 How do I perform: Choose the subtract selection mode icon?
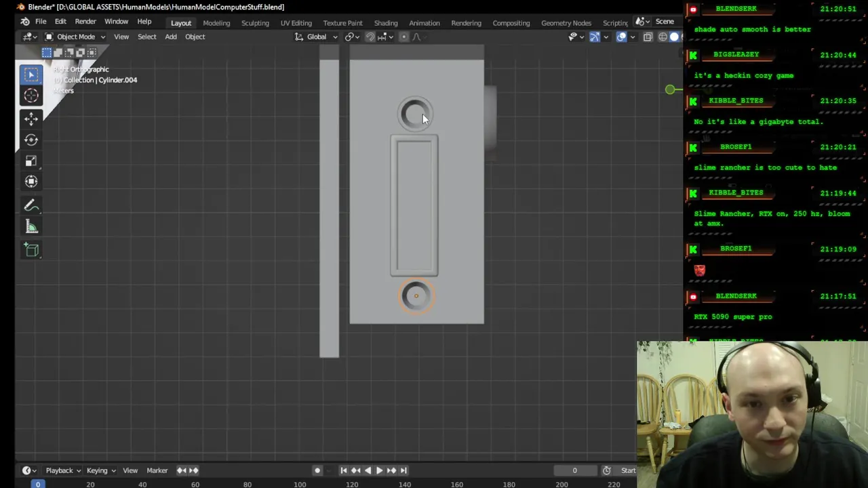pos(69,52)
